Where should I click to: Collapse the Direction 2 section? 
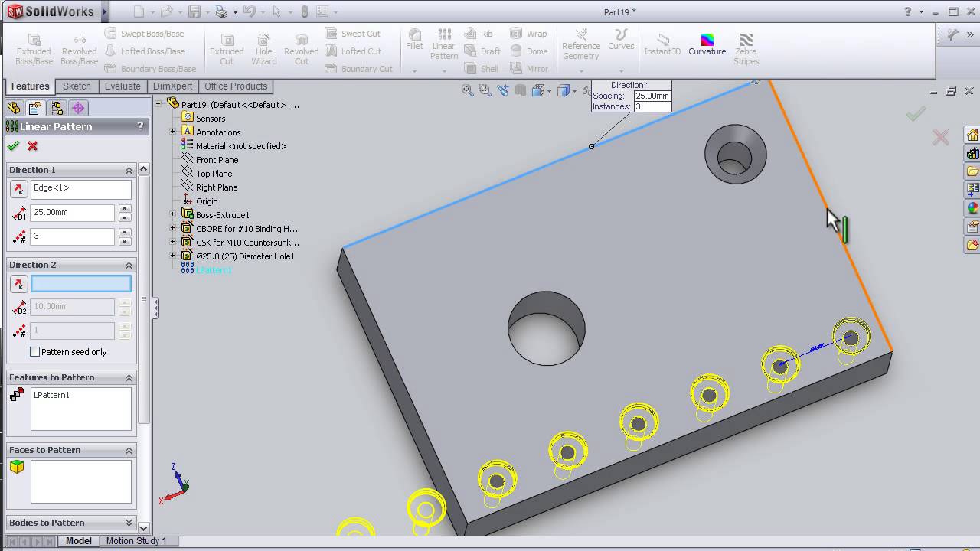point(129,265)
